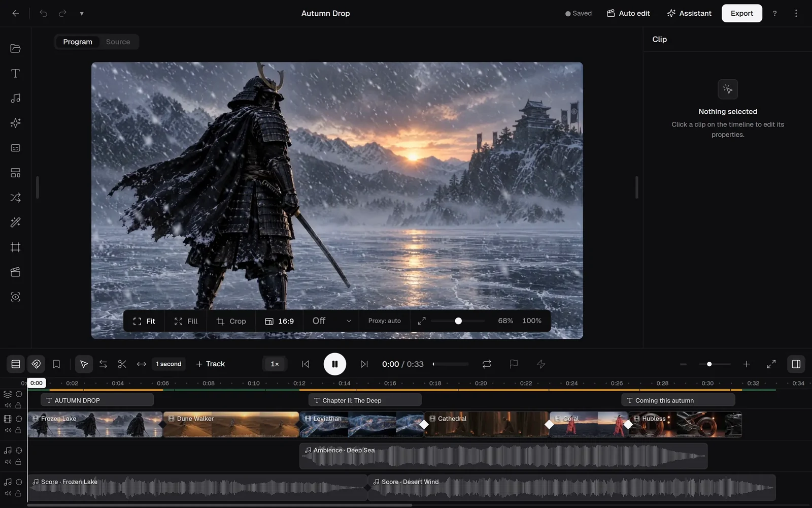
Task: Click the undo arrow in top bar
Action: pyautogui.click(x=43, y=13)
